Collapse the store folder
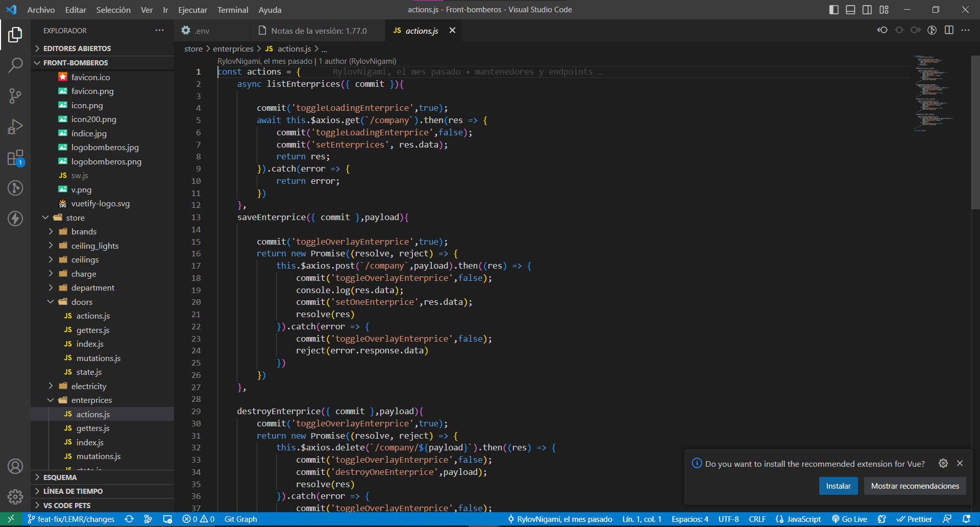980x527 pixels. click(102, 218)
